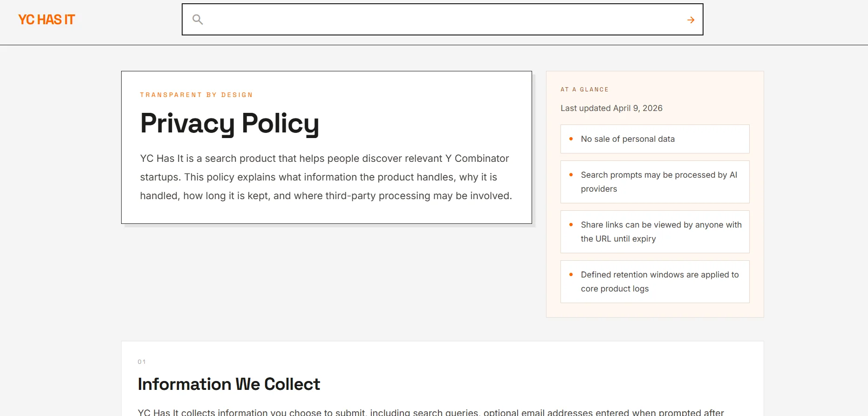Focus the search input field
Image resolution: width=868 pixels, height=416 pixels.
coord(442,20)
